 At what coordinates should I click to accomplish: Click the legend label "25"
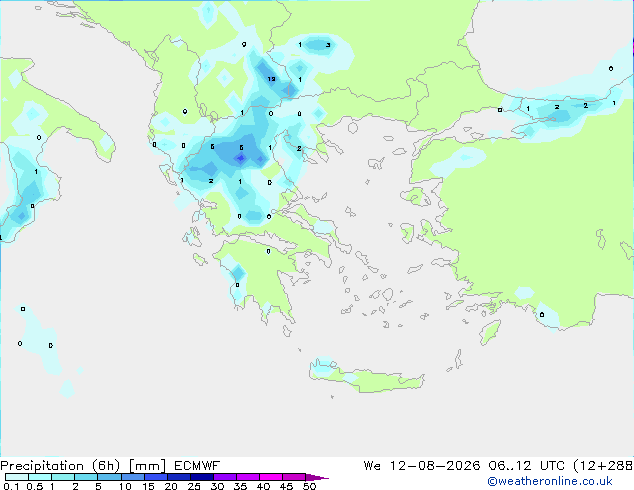[194, 486]
